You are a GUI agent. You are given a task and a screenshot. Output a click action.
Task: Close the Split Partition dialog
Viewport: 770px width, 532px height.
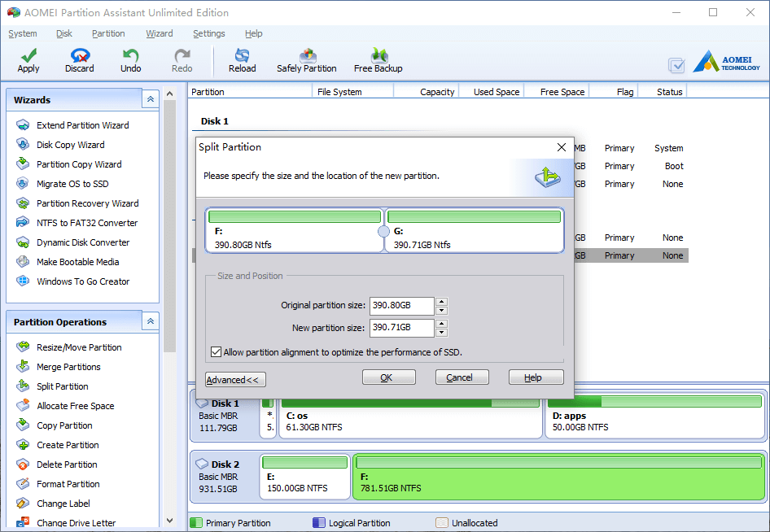click(562, 147)
